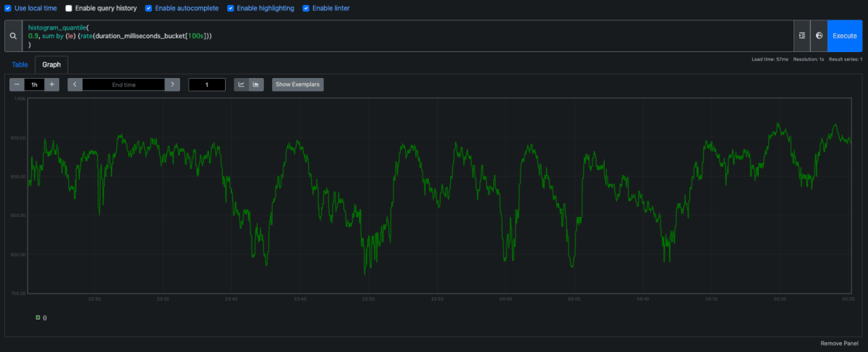The width and height of the screenshot is (868, 352).
Task: Switch to the Table tab
Action: (20, 64)
